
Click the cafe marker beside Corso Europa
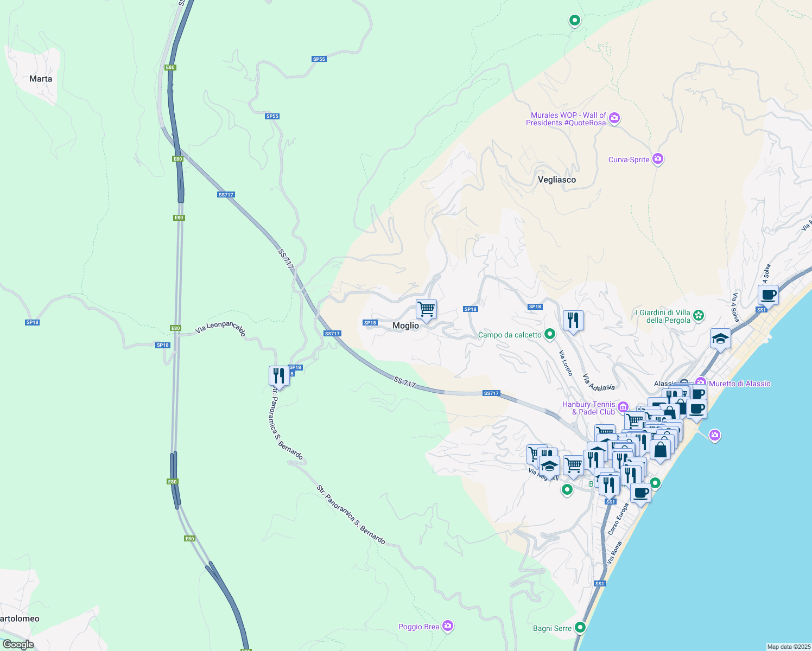pyautogui.click(x=640, y=493)
